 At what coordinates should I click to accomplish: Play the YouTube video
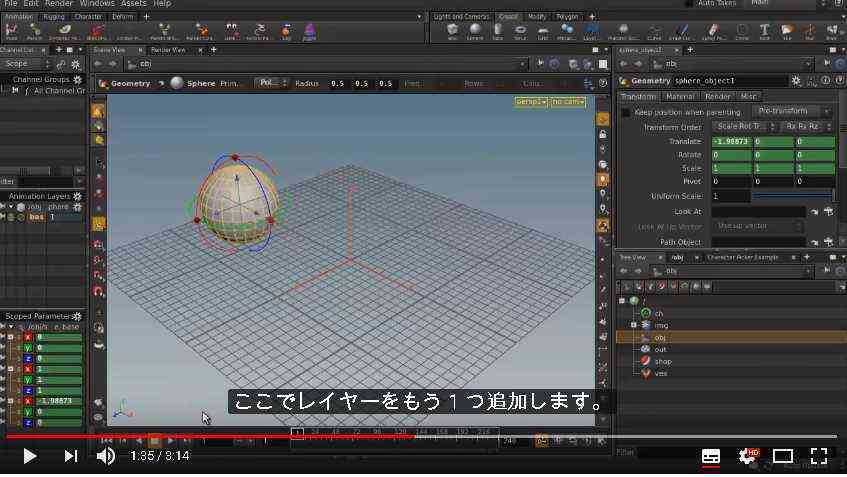(x=29, y=456)
